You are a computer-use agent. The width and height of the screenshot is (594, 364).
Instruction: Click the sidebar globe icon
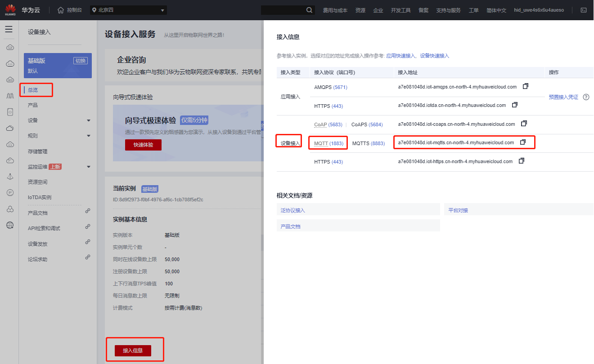click(x=9, y=225)
